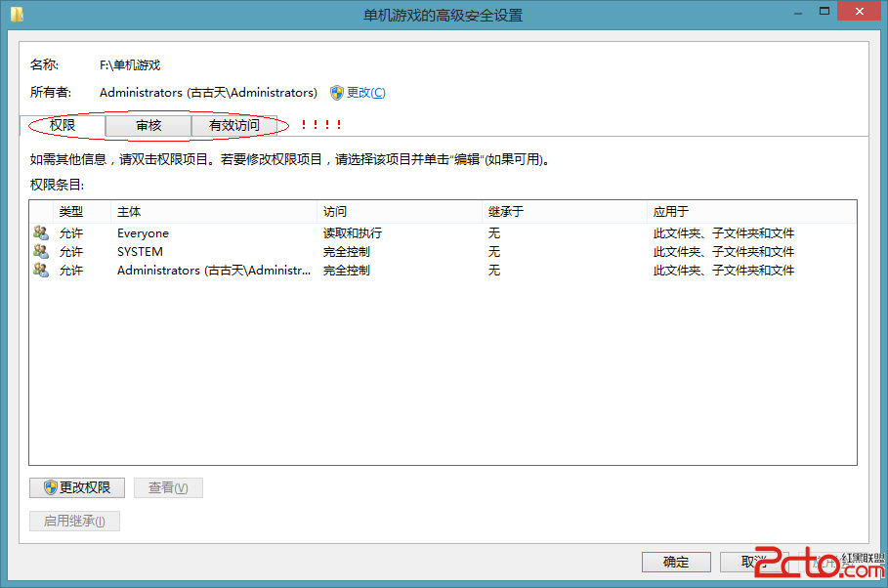Confirm settings with the 确定 button

pyautogui.click(x=676, y=562)
